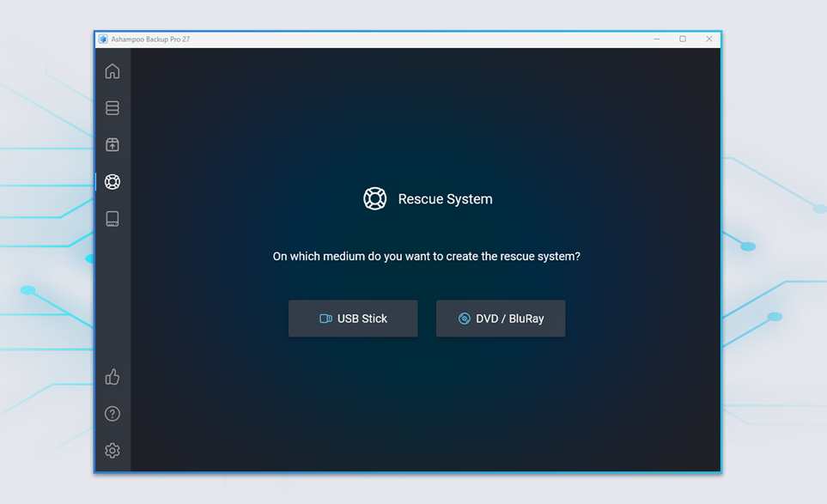Click the Ashampoo Backup Pro 27 title
Viewport: 827px width, 504px height.
coord(150,39)
